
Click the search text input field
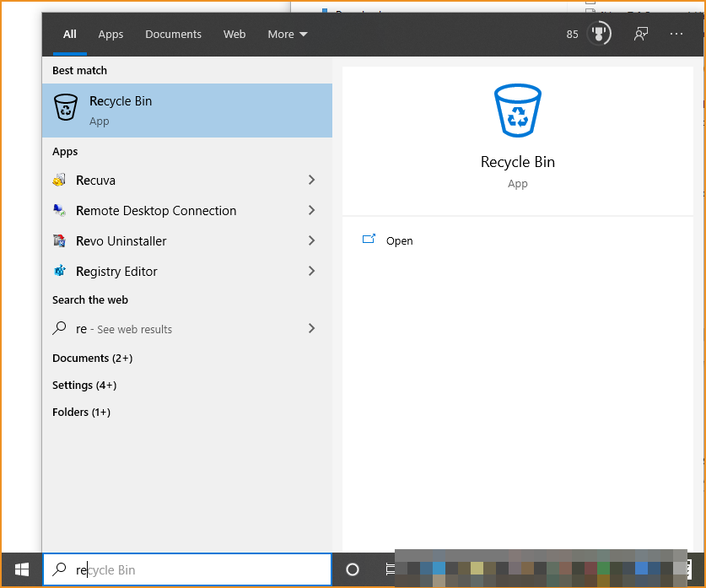click(187, 569)
